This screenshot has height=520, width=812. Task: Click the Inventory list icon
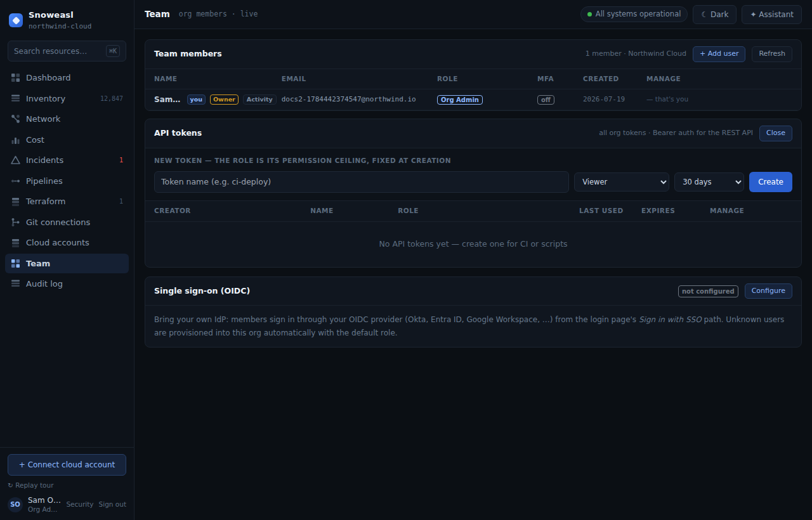pyautogui.click(x=15, y=98)
